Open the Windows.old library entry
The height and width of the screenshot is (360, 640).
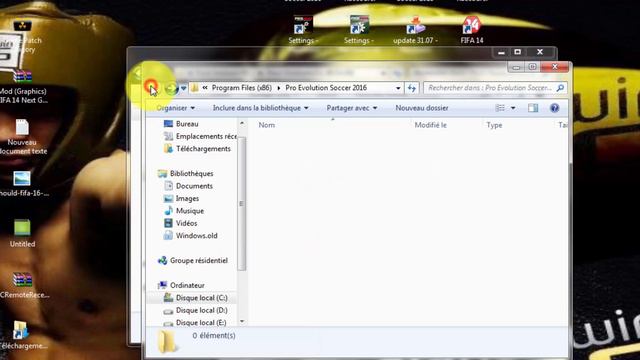(190, 236)
